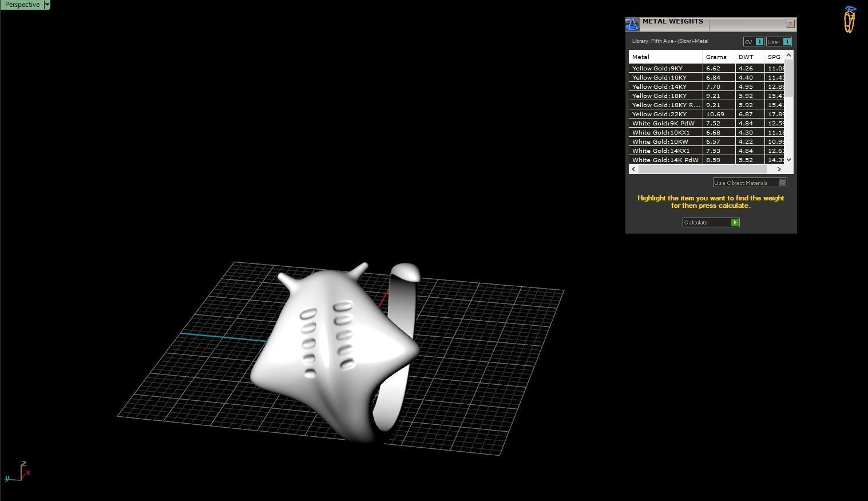Select the Yellow Gold:14KY row
Viewport: 868px width, 501px height.
[707, 86]
